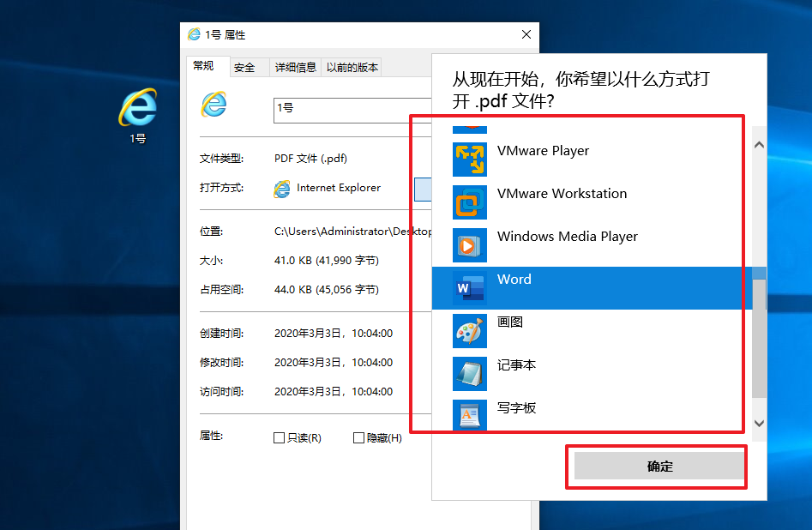The height and width of the screenshot is (530, 812).
Task: Enable the 只读(R) checkbox
Action: pos(279,438)
